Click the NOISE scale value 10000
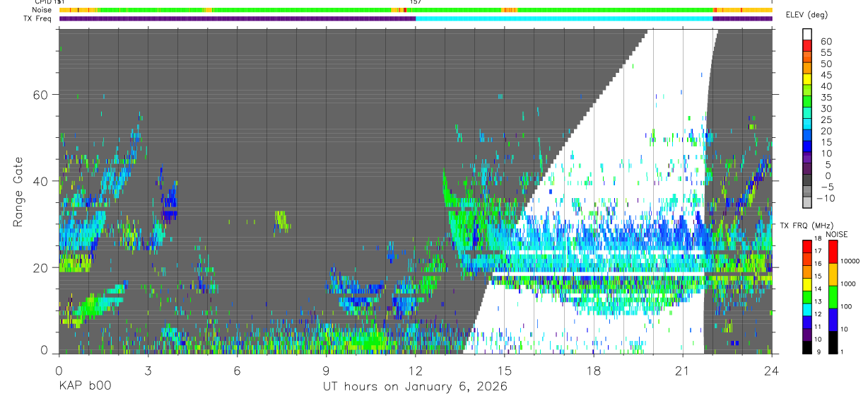The image size is (868, 401). coord(850,262)
